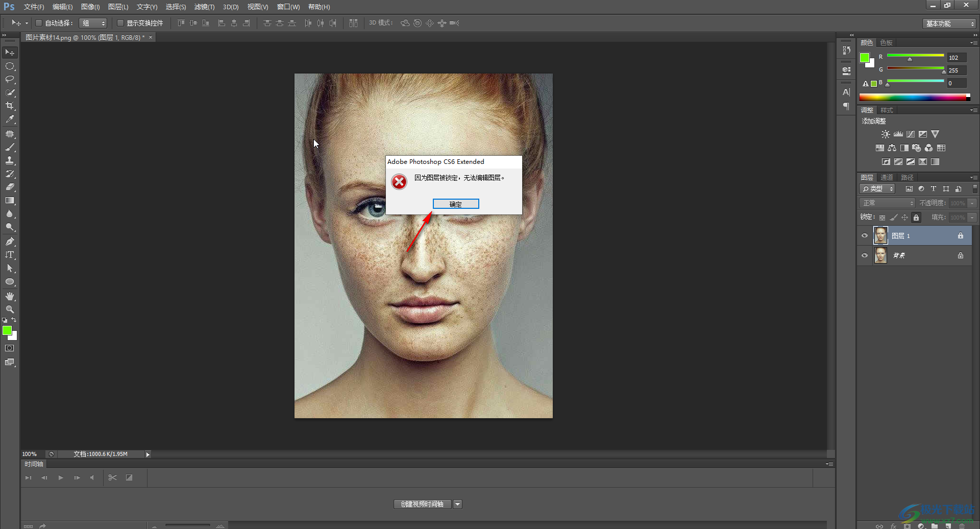Open the 正常 blend mode dropdown
The image size is (980, 529).
pyautogui.click(x=888, y=203)
